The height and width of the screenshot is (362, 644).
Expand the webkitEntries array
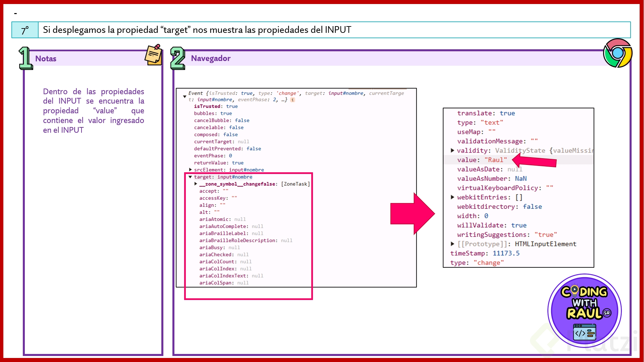pos(452,197)
